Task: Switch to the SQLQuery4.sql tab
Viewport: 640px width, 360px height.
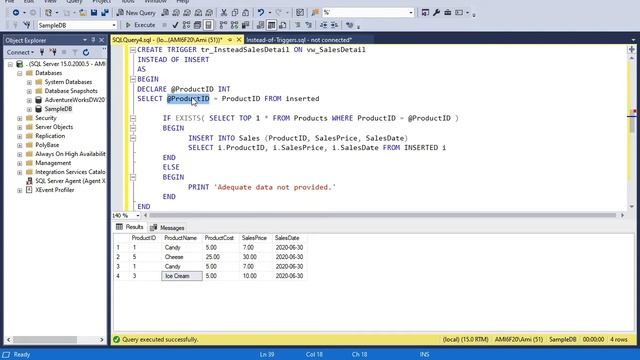Action: coord(167,40)
